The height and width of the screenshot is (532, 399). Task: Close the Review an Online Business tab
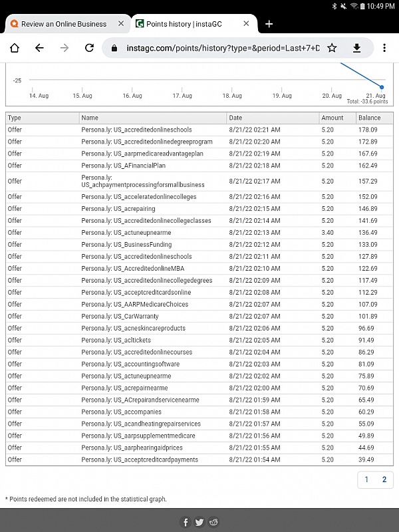(x=121, y=24)
